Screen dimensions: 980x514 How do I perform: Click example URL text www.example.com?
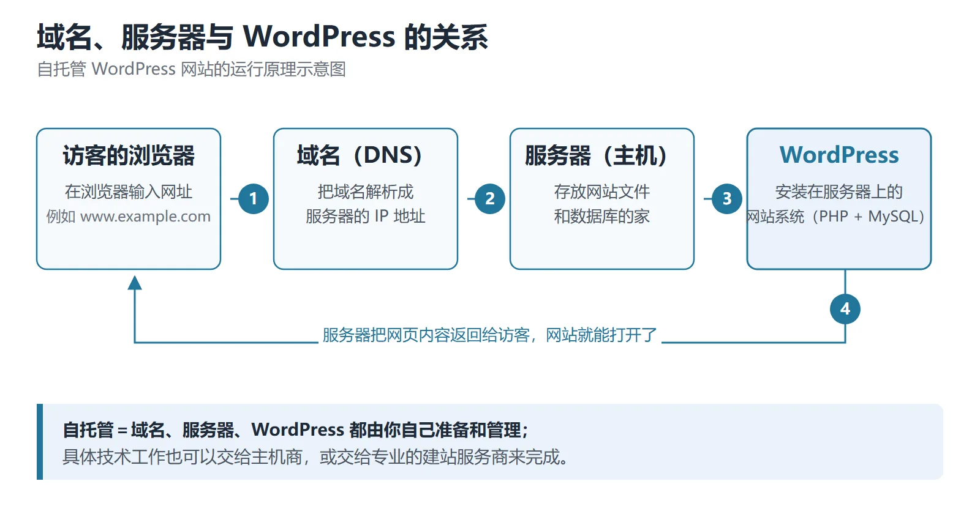point(145,217)
